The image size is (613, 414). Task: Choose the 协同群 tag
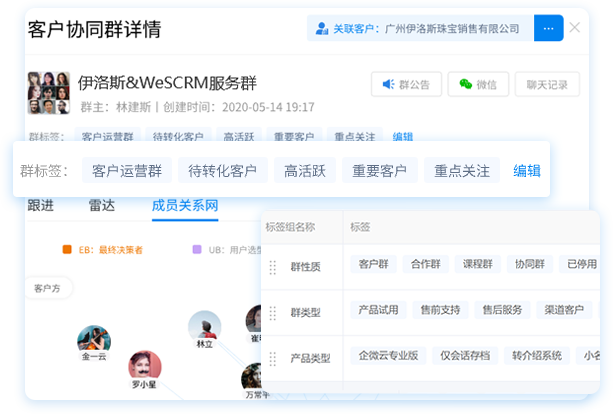point(530,264)
